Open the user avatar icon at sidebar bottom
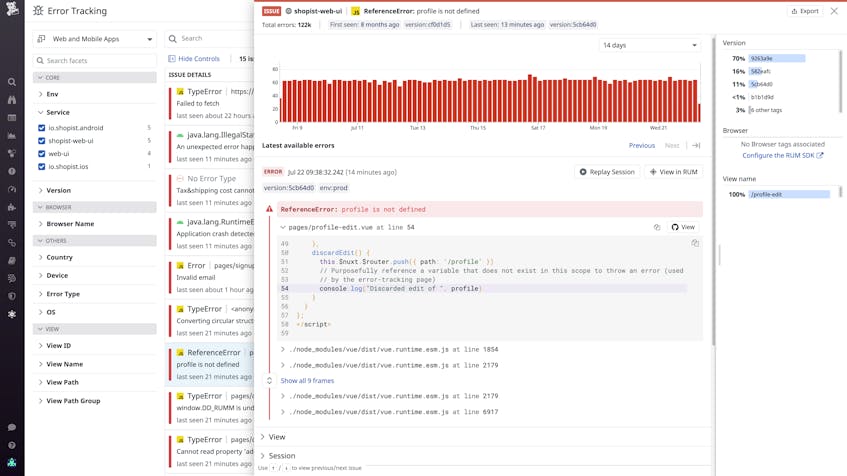The width and height of the screenshot is (847, 476). point(12,462)
